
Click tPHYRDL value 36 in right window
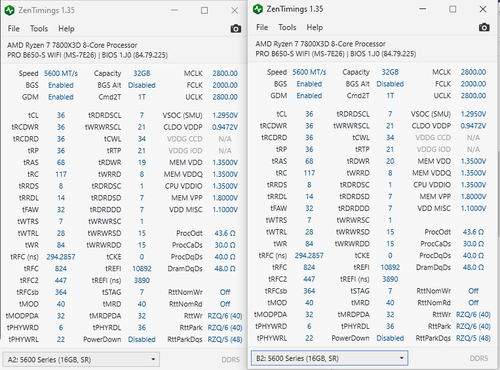(390, 326)
